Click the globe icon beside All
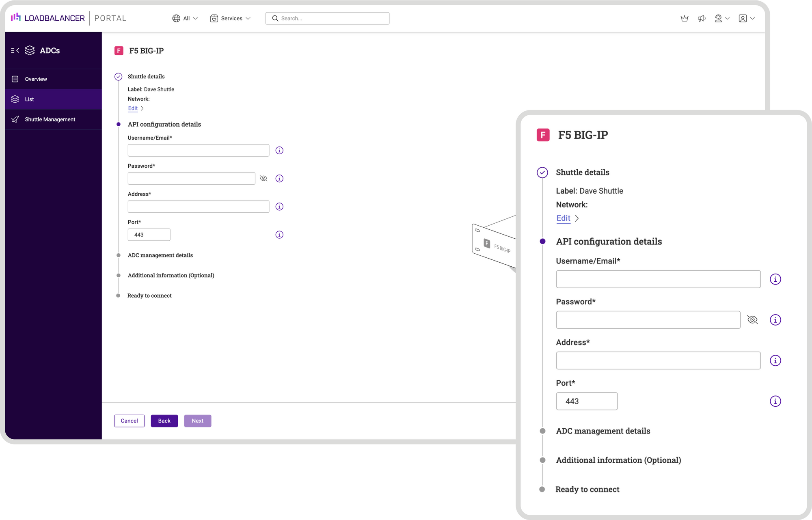This screenshot has width=812, height=520. point(176,18)
